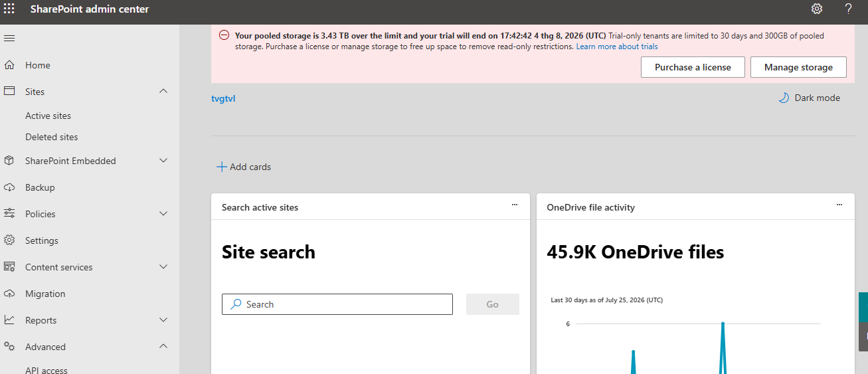This screenshot has height=374, width=868.
Task: Click Purchase a license button
Action: coord(693,67)
